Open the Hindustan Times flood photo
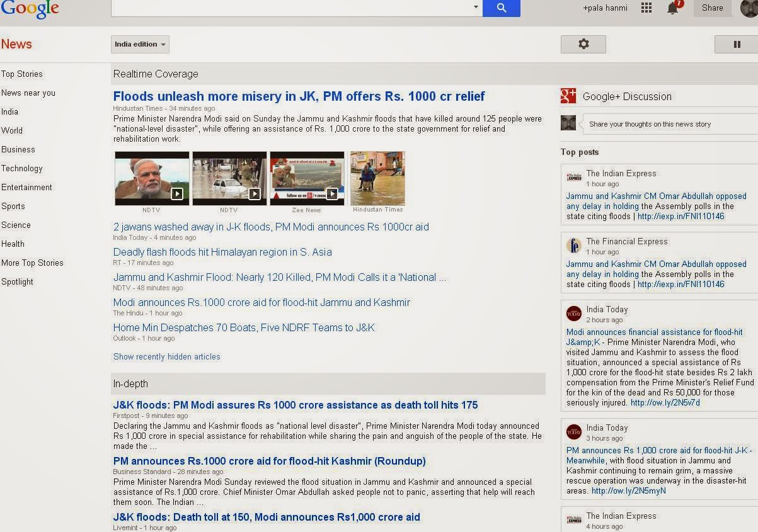 377,178
